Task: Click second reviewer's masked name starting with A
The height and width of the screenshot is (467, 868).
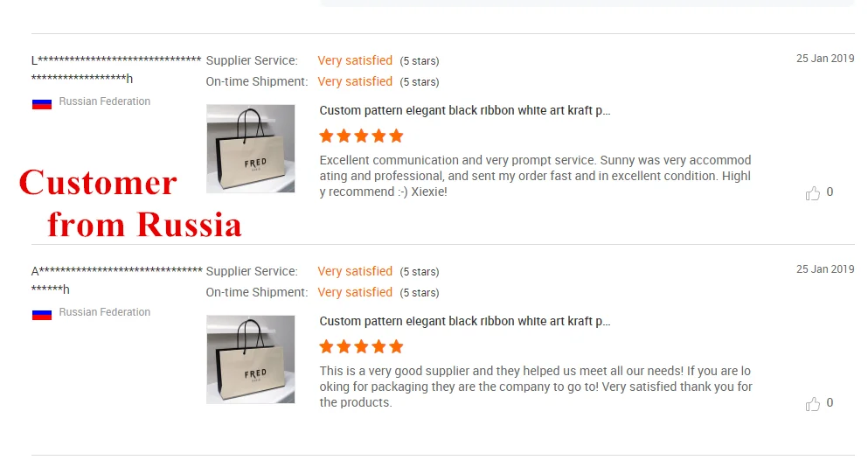Action: 116,272
